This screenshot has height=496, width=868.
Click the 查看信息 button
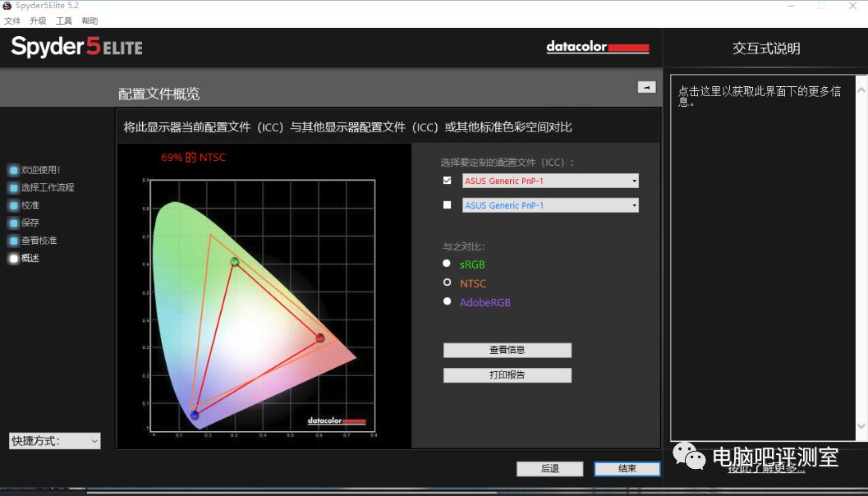507,350
